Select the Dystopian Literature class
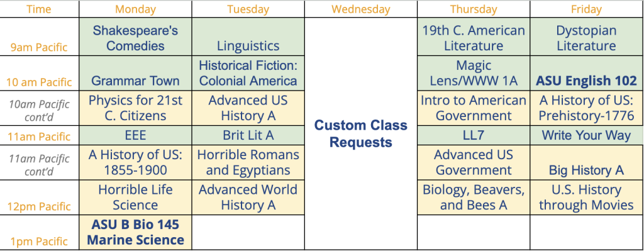The height and width of the screenshot is (251, 644). click(x=587, y=37)
